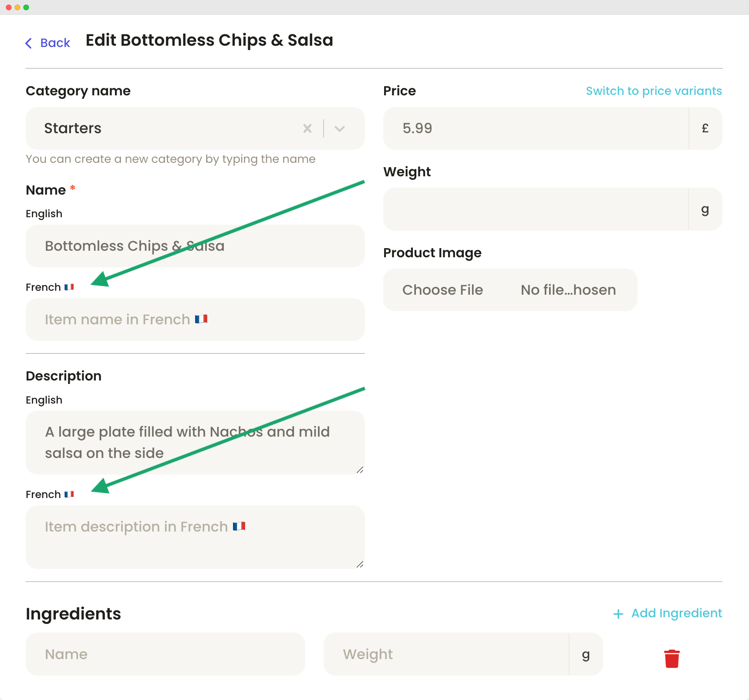Image resolution: width=749 pixels, height=700 pixels.
Task: Click the Item description in French textarea
Action: pyautogui.click(x=195, y=537)
